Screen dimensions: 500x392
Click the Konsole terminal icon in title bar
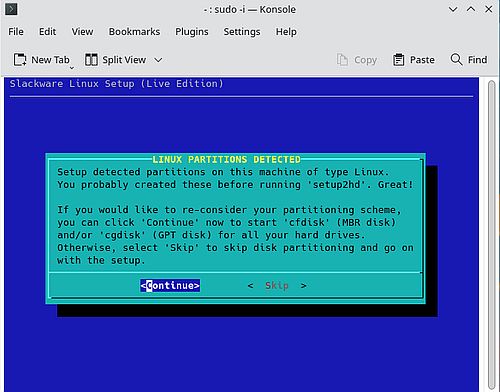coord(11,9)
